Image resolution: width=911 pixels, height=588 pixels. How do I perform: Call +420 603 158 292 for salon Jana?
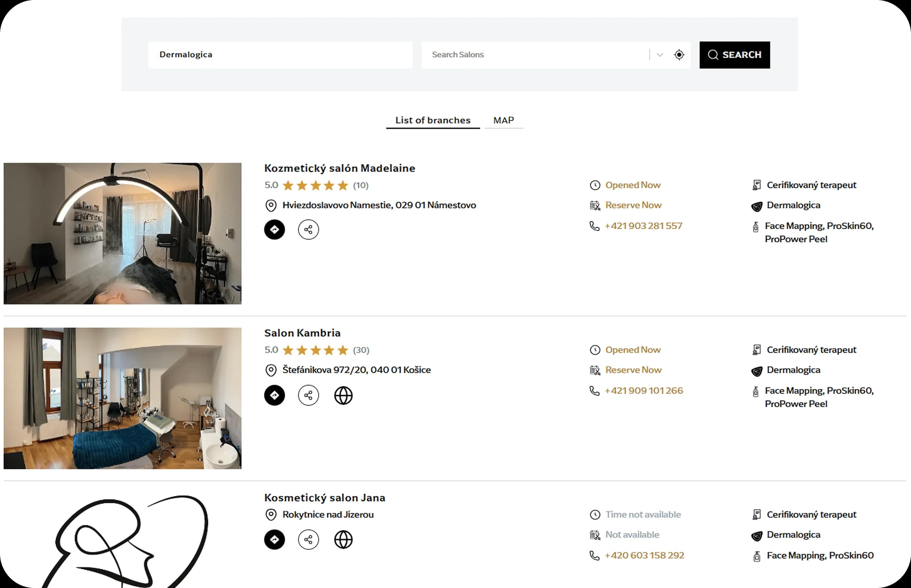pos(644,555)
